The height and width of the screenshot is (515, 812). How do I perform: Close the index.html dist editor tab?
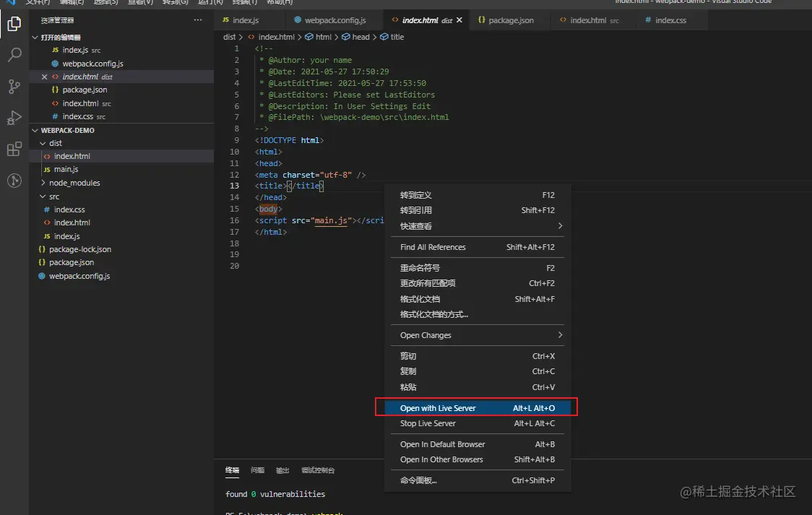click(x=459, y=20)
